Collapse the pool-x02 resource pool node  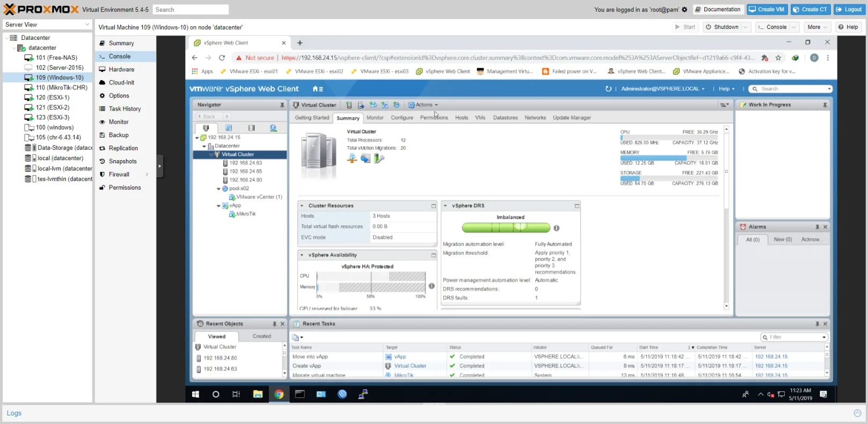(x=218, y=189)
